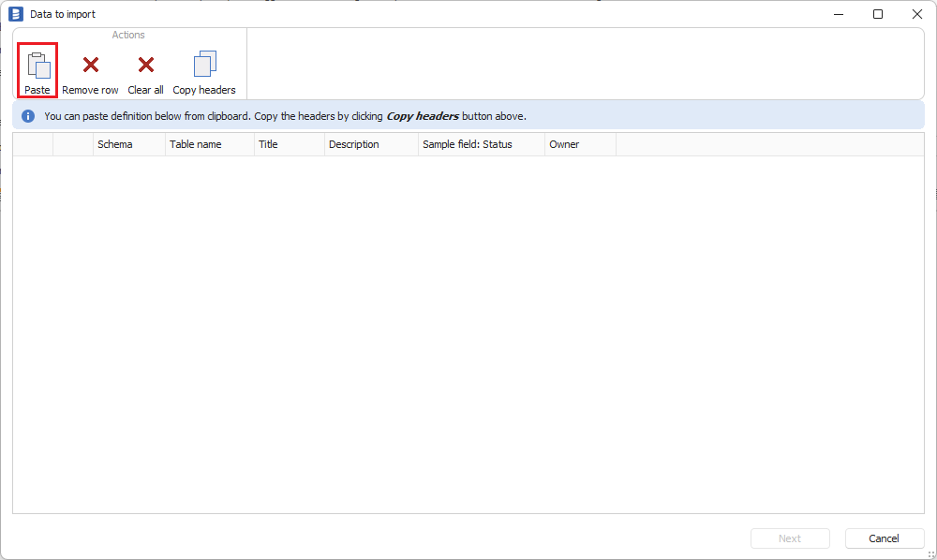The image size is (937, 560).
Task: Click the blank header cell left of Schema
Action: pyautogui.click(x=73, y=144)
